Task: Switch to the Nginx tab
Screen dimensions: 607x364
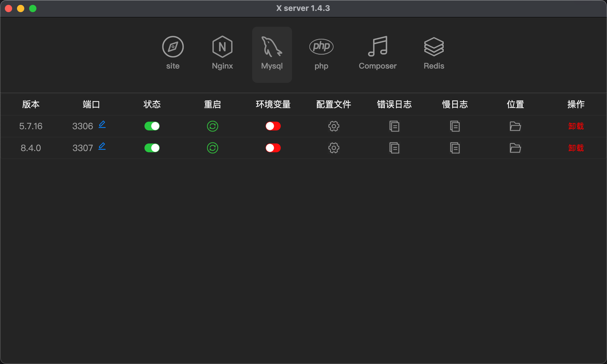Action: point(222,52)
